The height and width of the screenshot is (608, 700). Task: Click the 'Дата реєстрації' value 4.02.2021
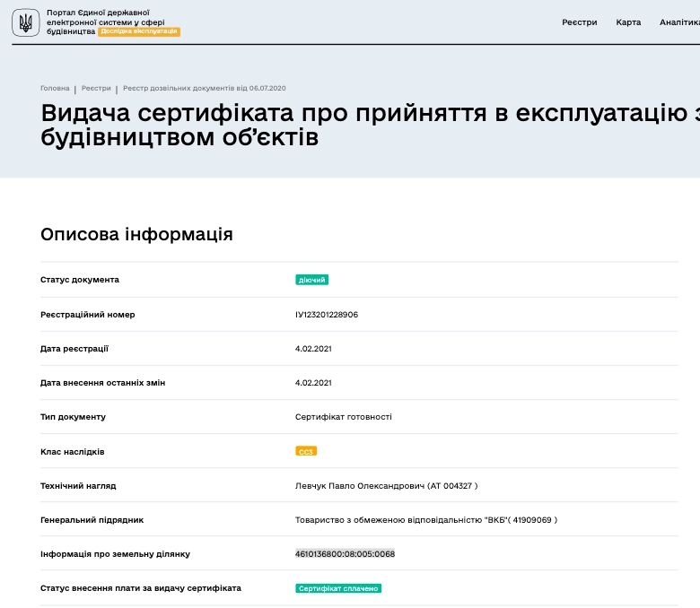314,349
